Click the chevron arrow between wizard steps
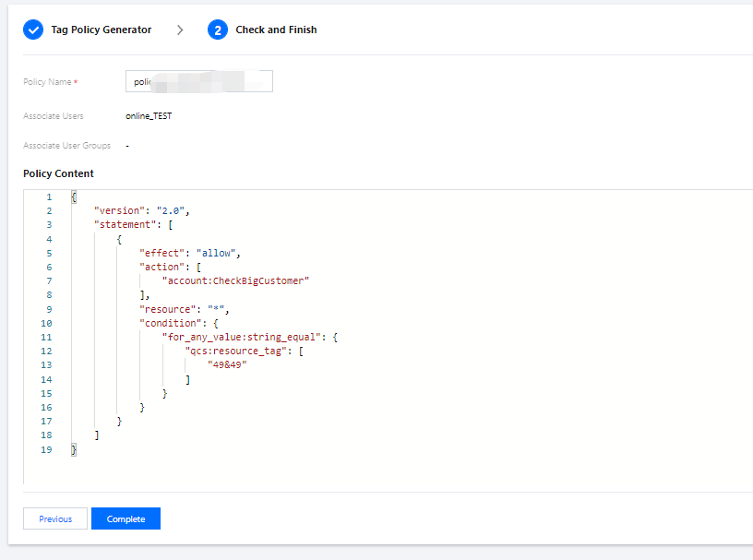The height and width of the screenshot is (560, 753). (x=180, y=30)
